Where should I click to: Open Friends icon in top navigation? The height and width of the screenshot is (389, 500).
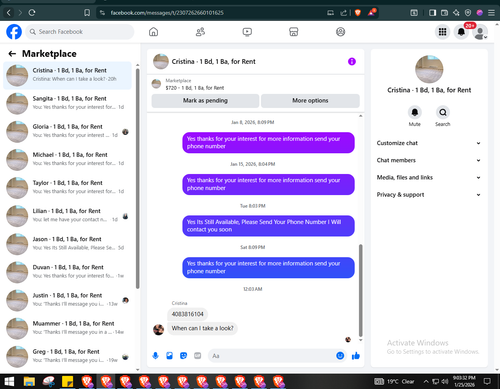tap(200, 32)
